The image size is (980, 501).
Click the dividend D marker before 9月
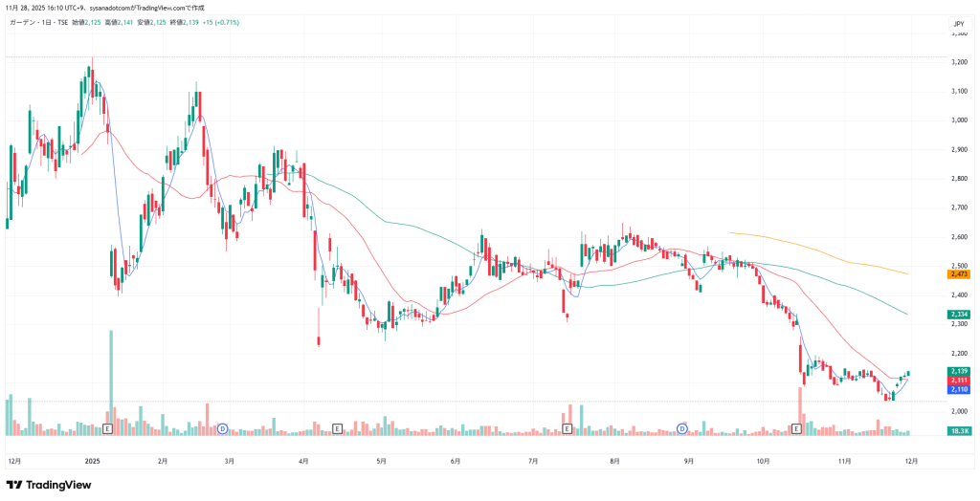click(x=682, y=429)
